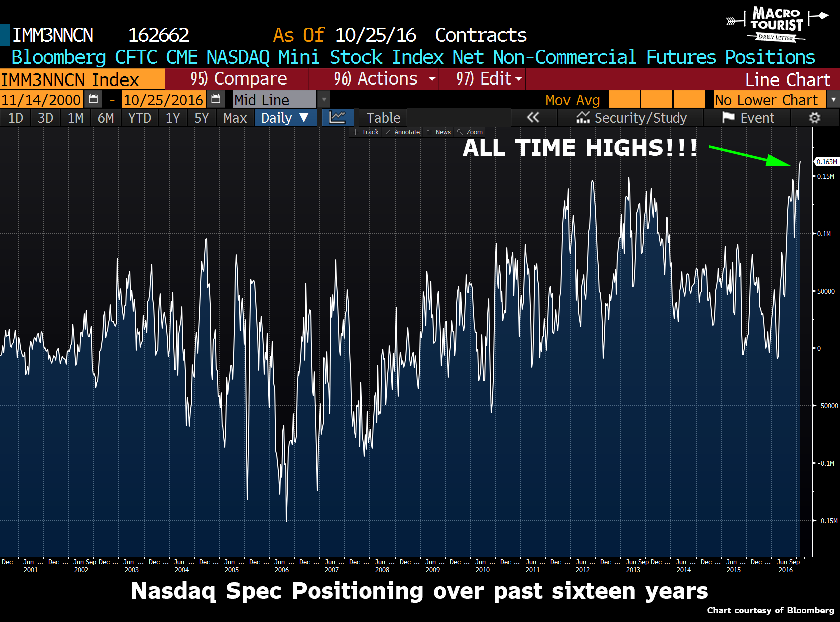The height and width of the screenshot is (622, 840).
Task: Open the 97) Edit dropdown
Action: pos(483,79)
